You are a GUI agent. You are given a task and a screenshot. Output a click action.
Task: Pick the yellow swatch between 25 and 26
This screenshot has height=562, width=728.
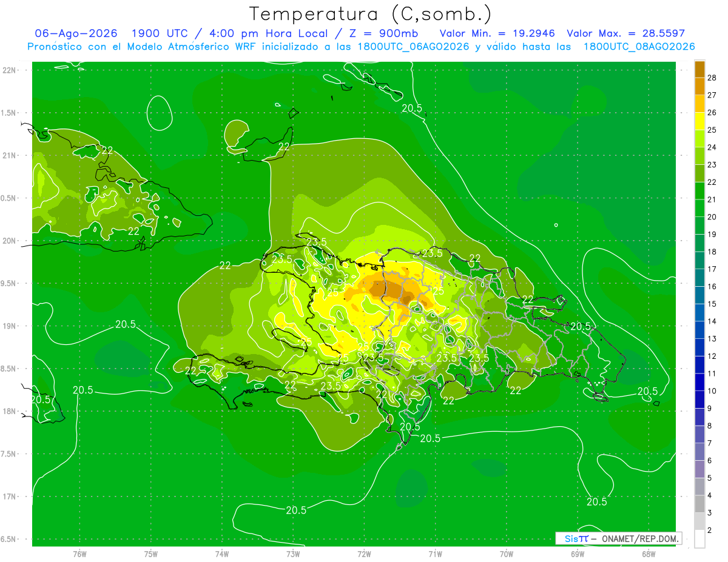click(699, 121)
